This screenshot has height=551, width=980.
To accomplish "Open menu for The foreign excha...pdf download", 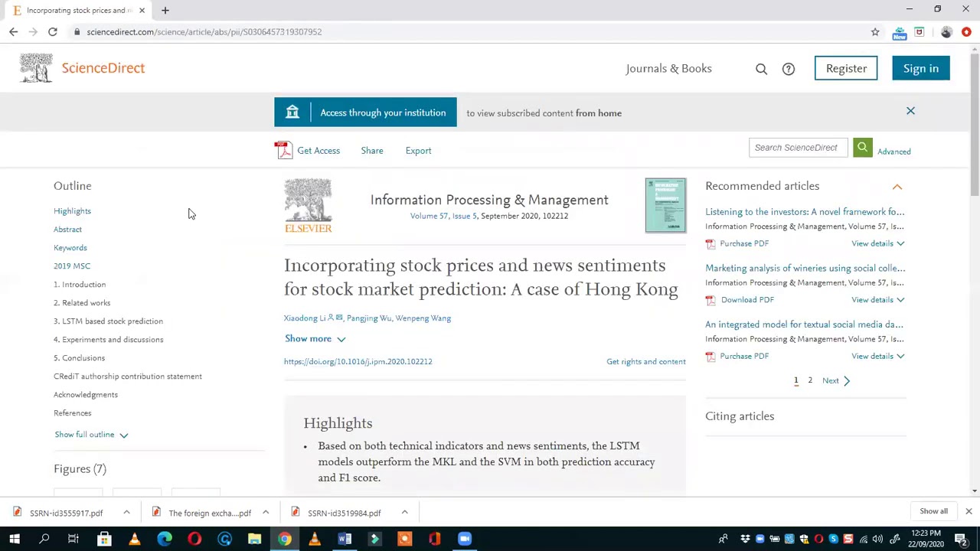I will 266,513.
